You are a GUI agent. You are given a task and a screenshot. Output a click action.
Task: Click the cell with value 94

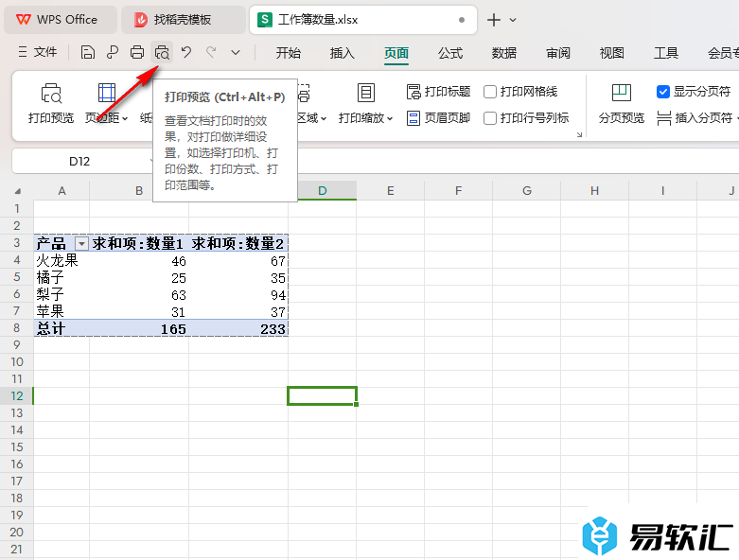(x=238, y=294)
